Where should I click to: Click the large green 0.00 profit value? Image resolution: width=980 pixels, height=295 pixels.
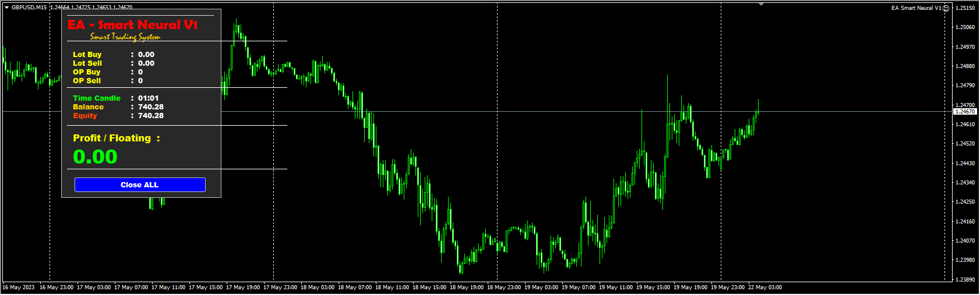pos(96,157)
